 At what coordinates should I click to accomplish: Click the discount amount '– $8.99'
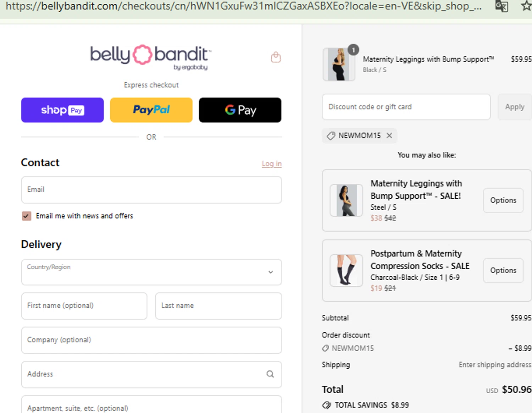click(520, 348)
